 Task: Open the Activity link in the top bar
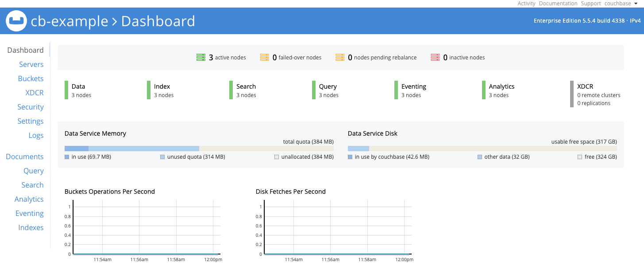pyautogui.click(x=526, y=4)
